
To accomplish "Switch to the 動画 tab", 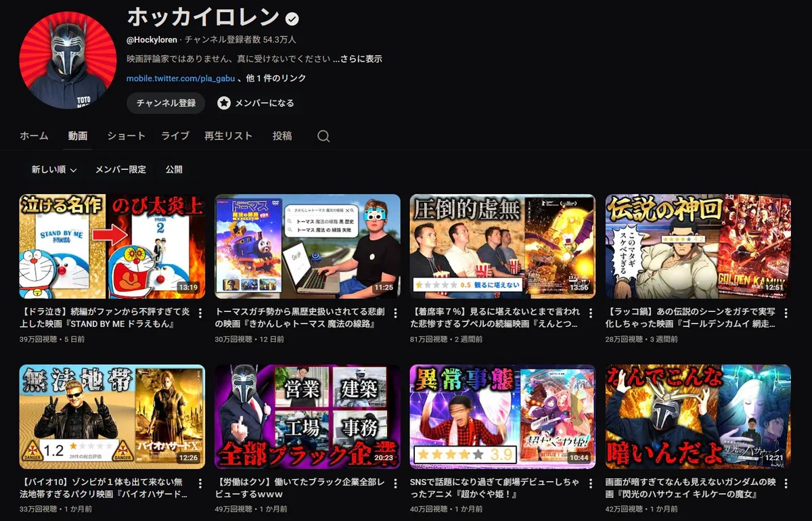I will pos(78,136).
